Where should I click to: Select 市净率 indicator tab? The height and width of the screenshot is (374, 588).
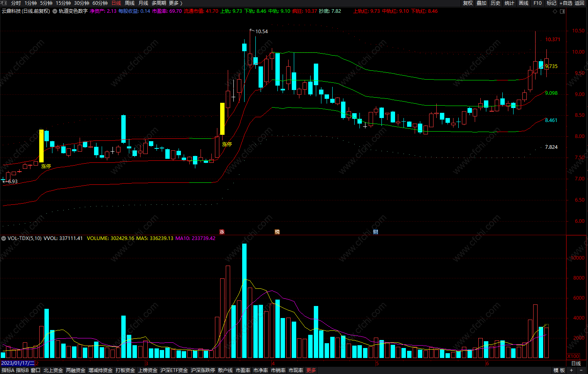click(x=261, y=370)
